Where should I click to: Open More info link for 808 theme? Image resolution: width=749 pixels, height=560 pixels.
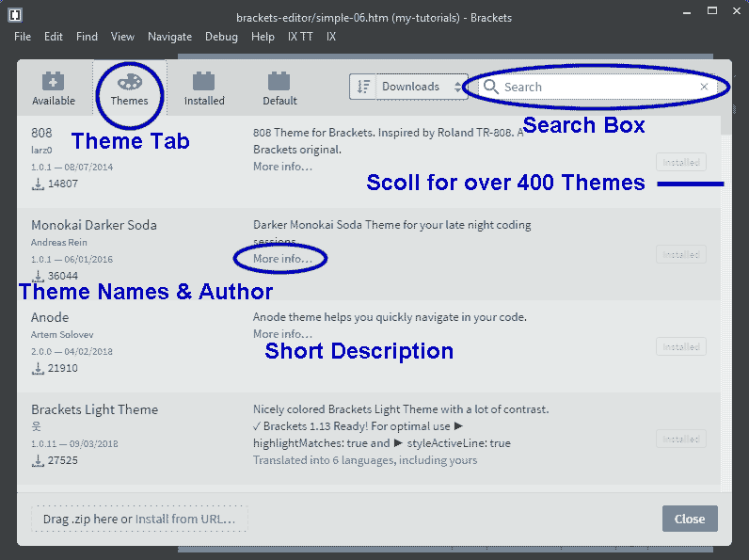click(282, 167)
